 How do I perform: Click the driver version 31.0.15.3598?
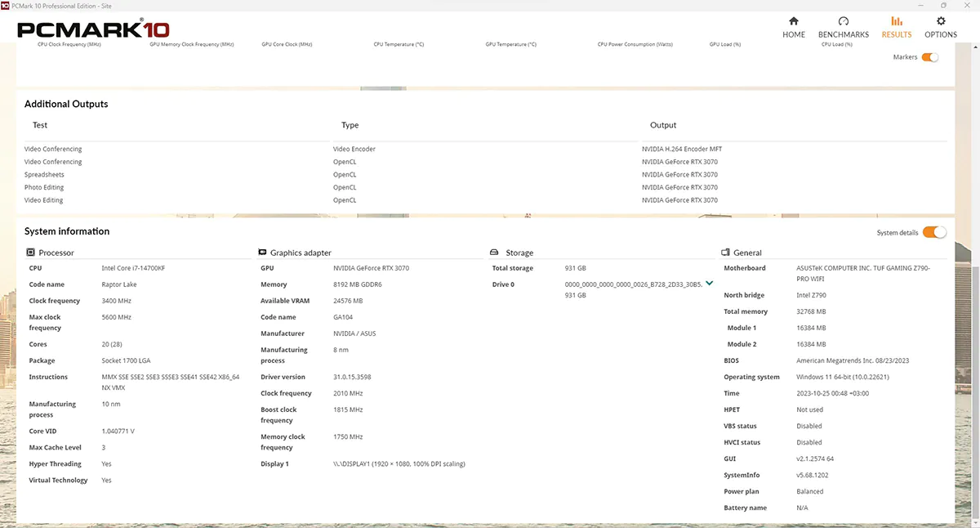click(352, 377)
